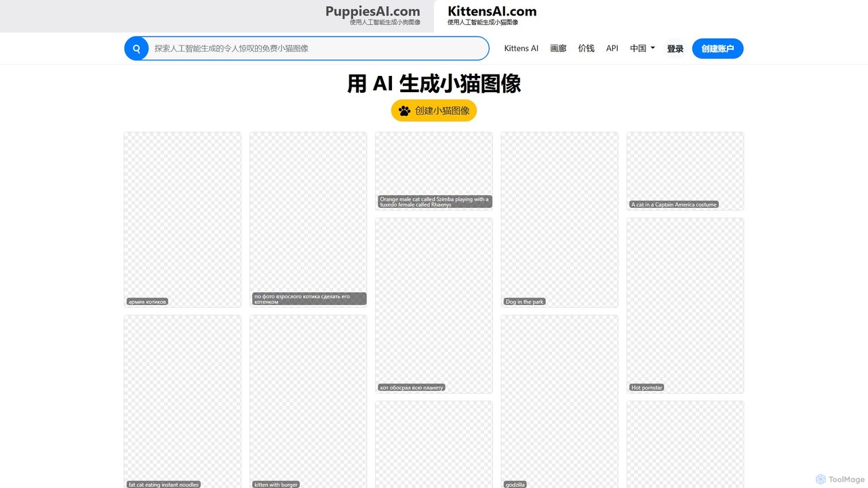The image size is (868, 488).
Task: Click the 'kitten with burger' caption
Action: (x=276, y=485)
